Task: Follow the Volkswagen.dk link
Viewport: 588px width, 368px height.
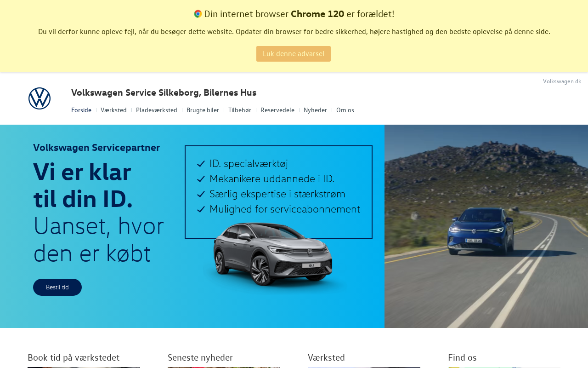Action: pyautogui.click(x=562, y=81)
